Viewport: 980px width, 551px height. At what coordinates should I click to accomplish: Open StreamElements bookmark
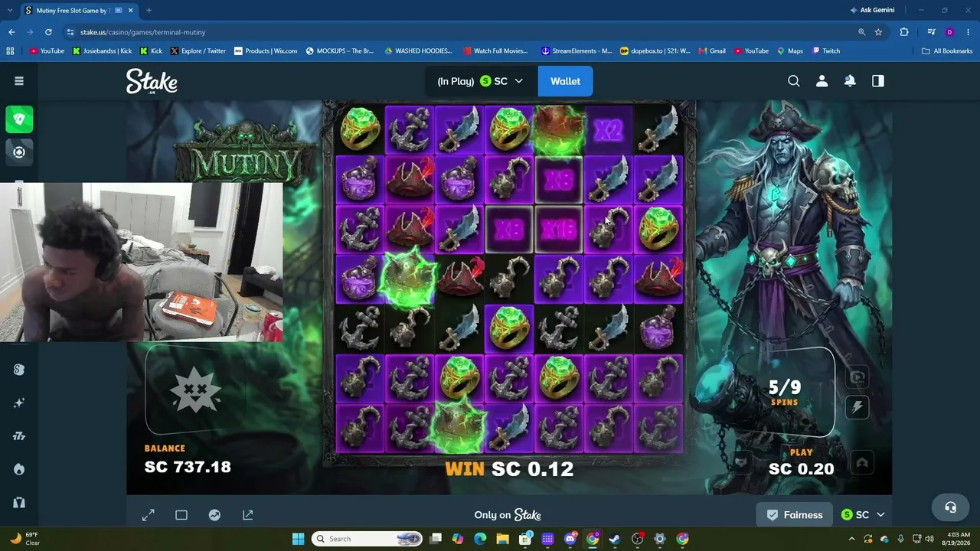click(576, 51)
